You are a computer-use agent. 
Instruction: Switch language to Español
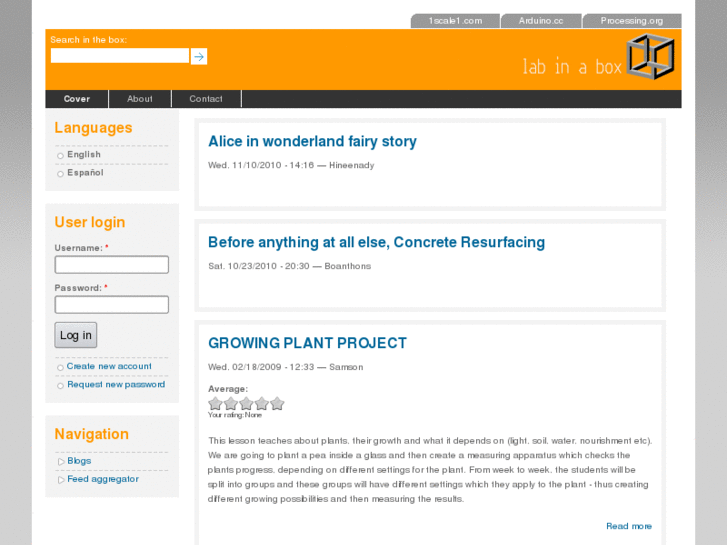[85, 173]
